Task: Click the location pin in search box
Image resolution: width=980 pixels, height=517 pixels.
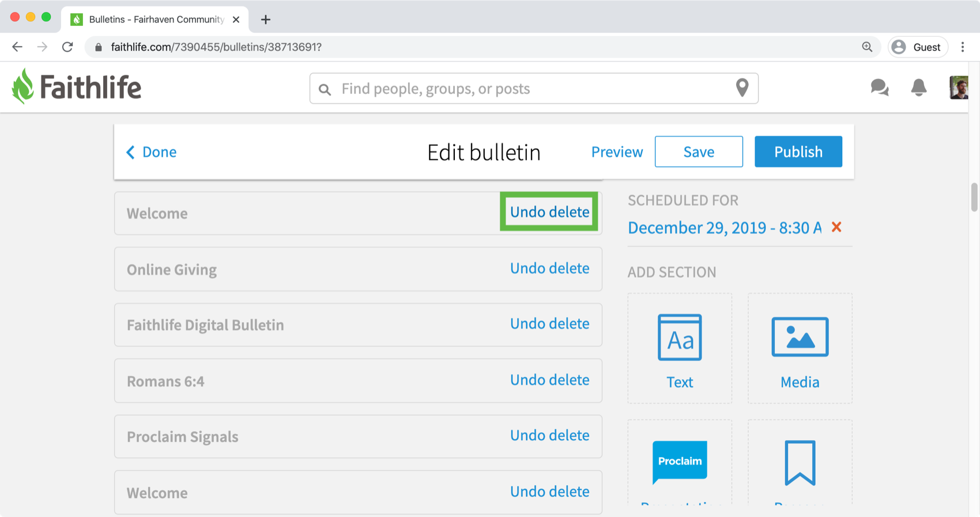Action: click(x=742, y=88)
